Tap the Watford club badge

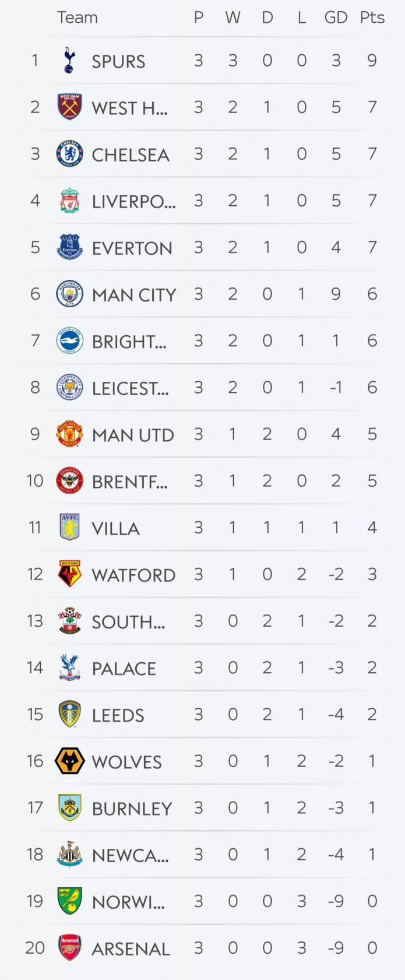(69, 574)
